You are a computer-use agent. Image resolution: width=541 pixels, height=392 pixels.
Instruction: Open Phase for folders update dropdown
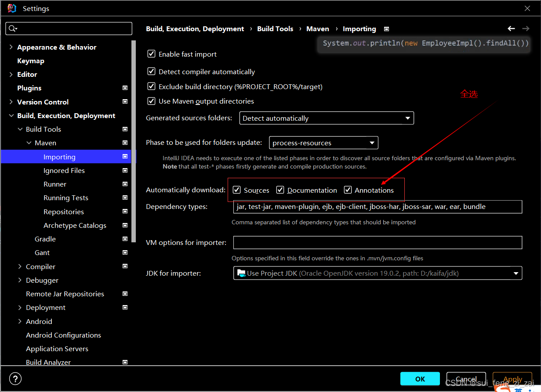coord(323,143)
